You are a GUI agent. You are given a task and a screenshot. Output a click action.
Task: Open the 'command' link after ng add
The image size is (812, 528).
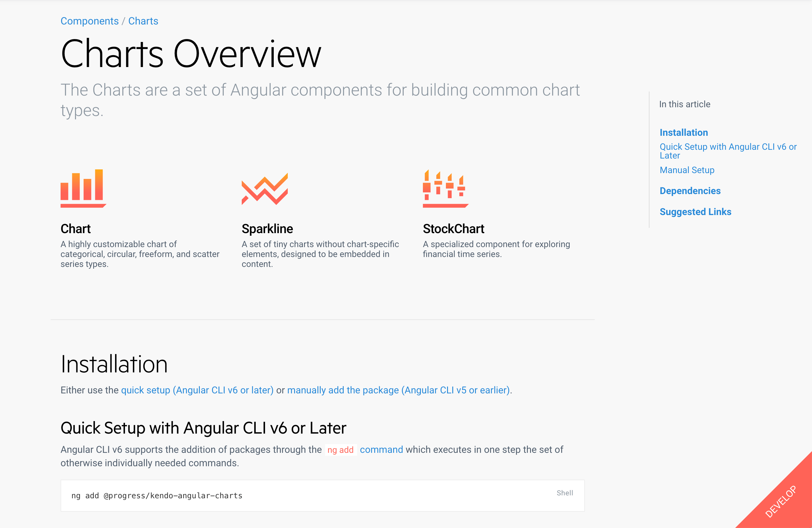click(382, 450)
